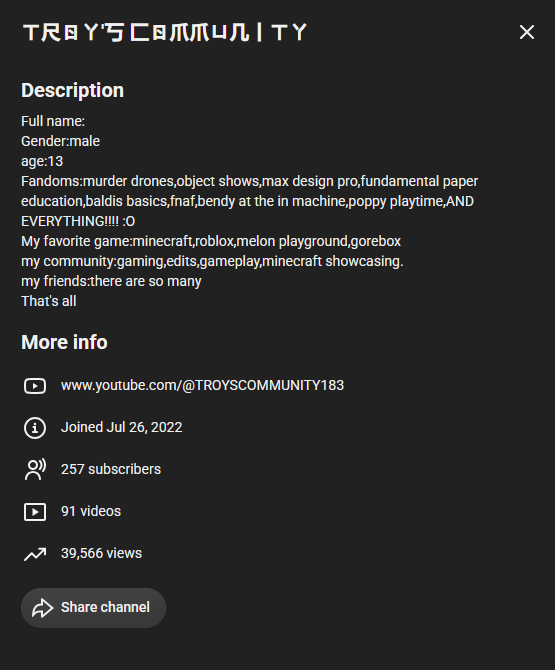Click the '39,566 views' text

[101, 553]
